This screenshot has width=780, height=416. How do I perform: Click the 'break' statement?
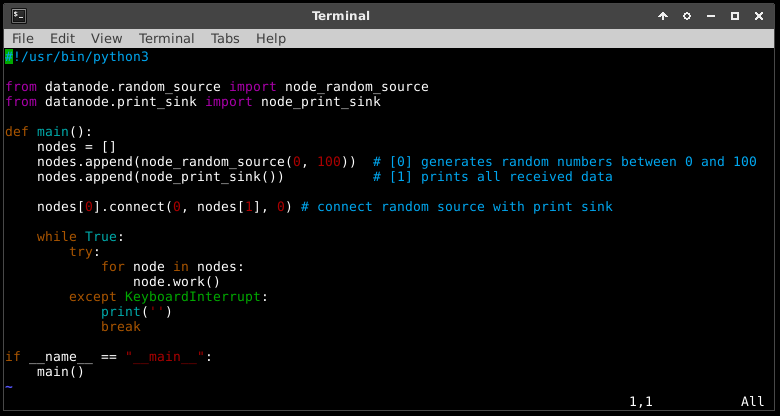[120, 327]
